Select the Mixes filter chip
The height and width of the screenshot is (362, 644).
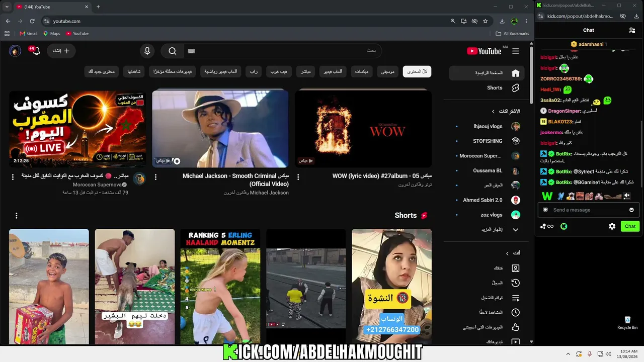pyautogui.click(x=362, y=72)
